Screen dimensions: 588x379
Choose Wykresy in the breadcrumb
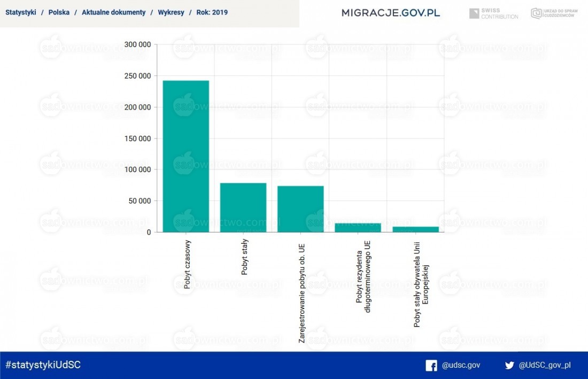point(171,12)
